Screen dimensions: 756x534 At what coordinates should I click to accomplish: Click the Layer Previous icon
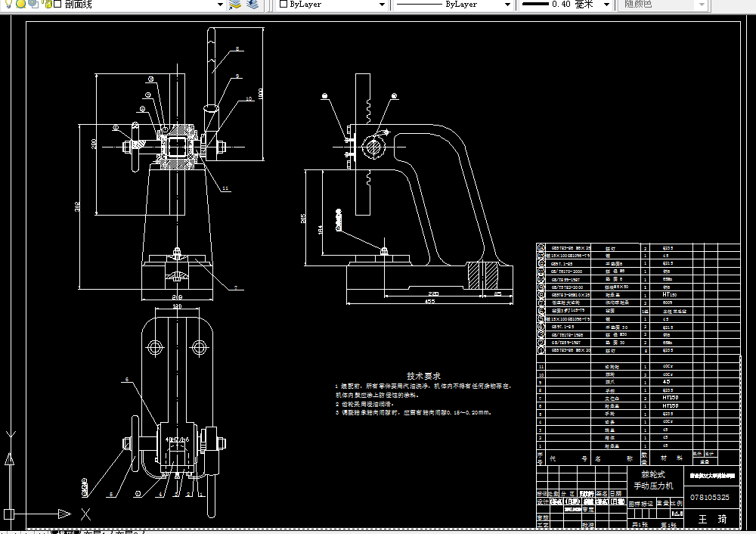point(253,5)
